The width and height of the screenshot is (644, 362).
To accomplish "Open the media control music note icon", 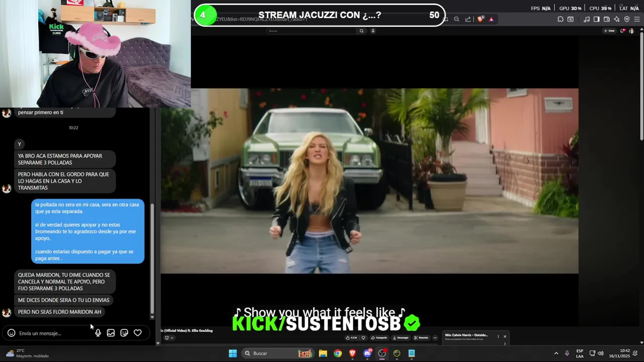I will tap(587, 19).
